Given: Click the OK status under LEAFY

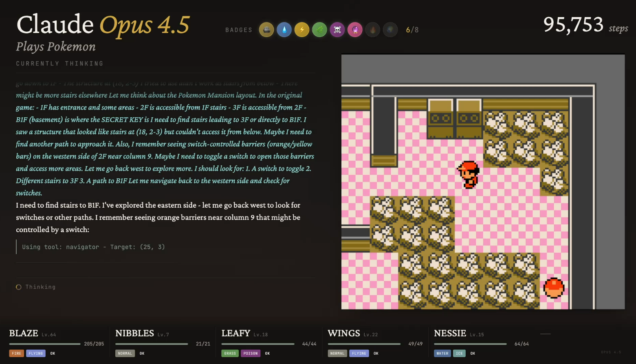Looking at the screenshot, I should (267, 353).
